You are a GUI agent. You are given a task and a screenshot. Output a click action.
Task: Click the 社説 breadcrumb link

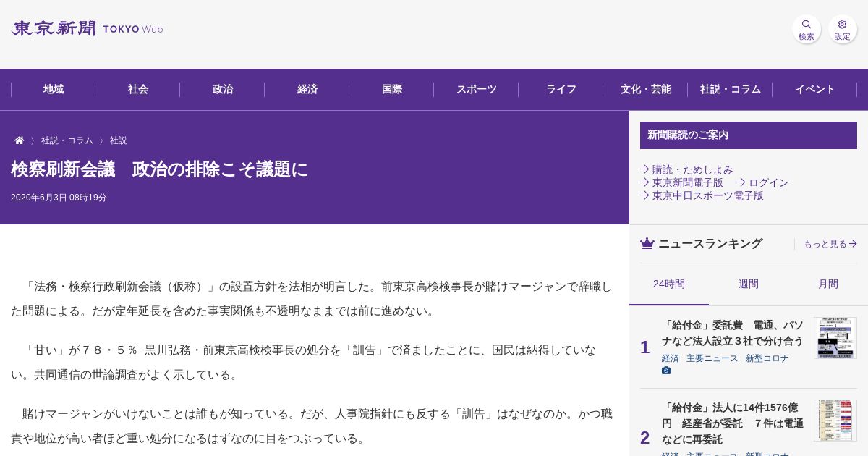pyautogui.click(x=119, y=140)
